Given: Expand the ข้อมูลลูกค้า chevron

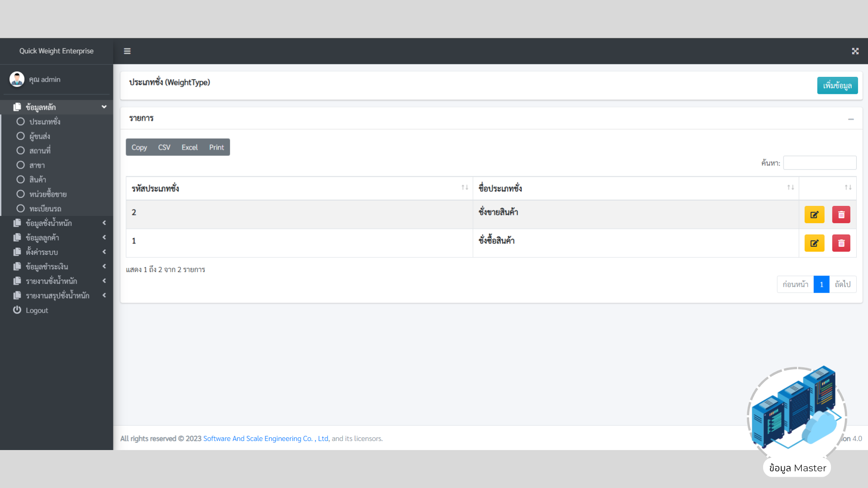Looking at the screenshot, I should [x=104, y=237].
